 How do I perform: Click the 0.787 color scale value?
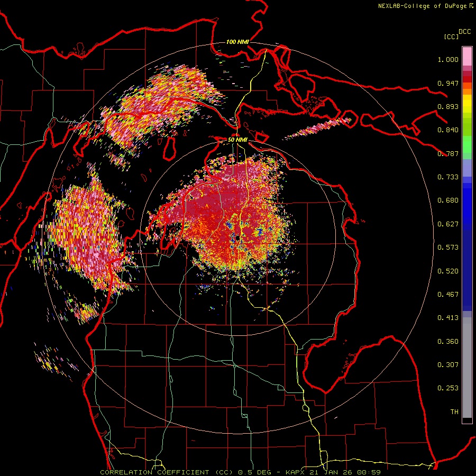pos(448,153)
